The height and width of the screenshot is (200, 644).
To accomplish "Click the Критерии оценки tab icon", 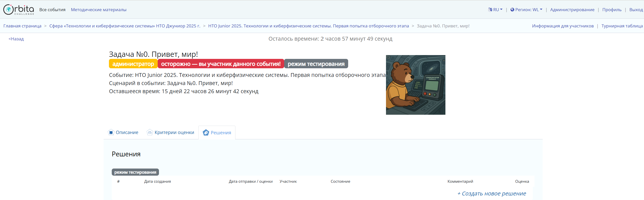I will point(150,132).
